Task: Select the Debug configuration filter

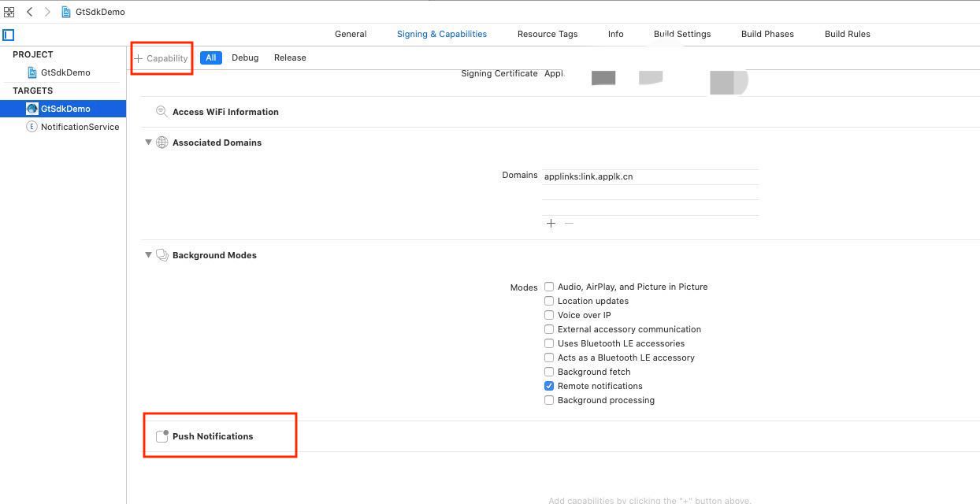Action: tap(245, 57)
